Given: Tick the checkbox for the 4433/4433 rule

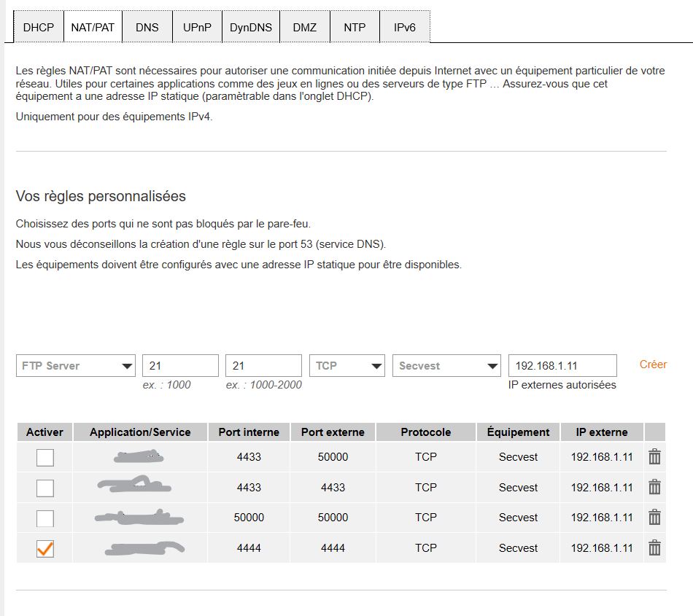Looking at the screenshot, I should point(45,488).
